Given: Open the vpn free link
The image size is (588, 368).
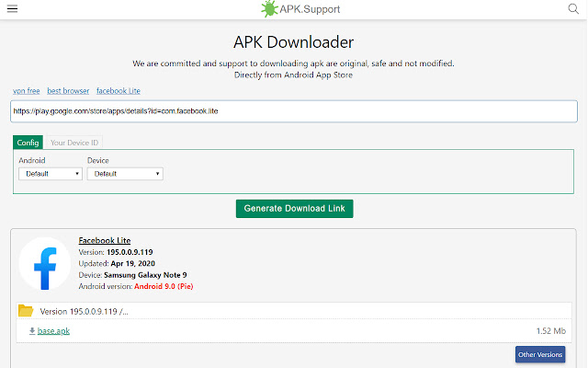Looking at the screenshot, I should pos(27,91).
